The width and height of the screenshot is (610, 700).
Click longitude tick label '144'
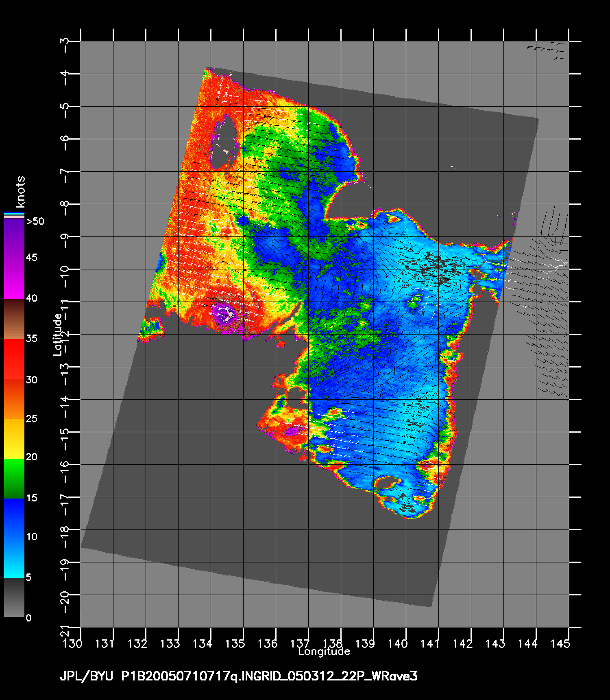click(x=527, y=643)
